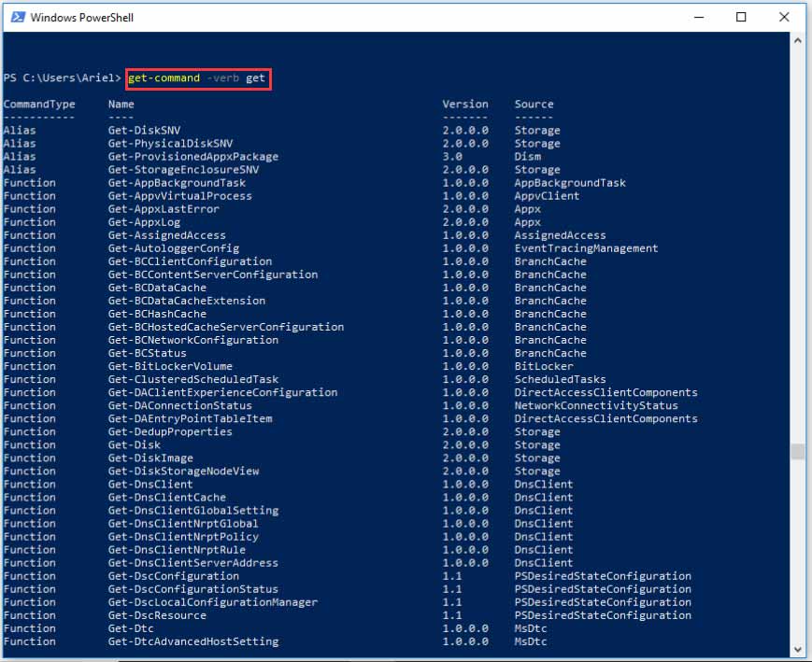Image resolution: width=812 pixels, height=662 pixels.
Task: Click the Get-PhysicalDiskSNV entry
Action: [x=170, y=144]
